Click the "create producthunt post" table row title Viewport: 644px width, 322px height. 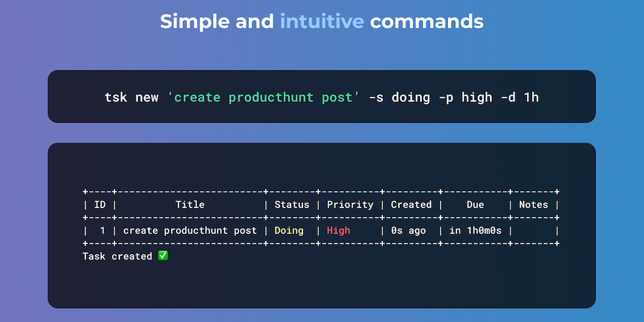(190, 230)
